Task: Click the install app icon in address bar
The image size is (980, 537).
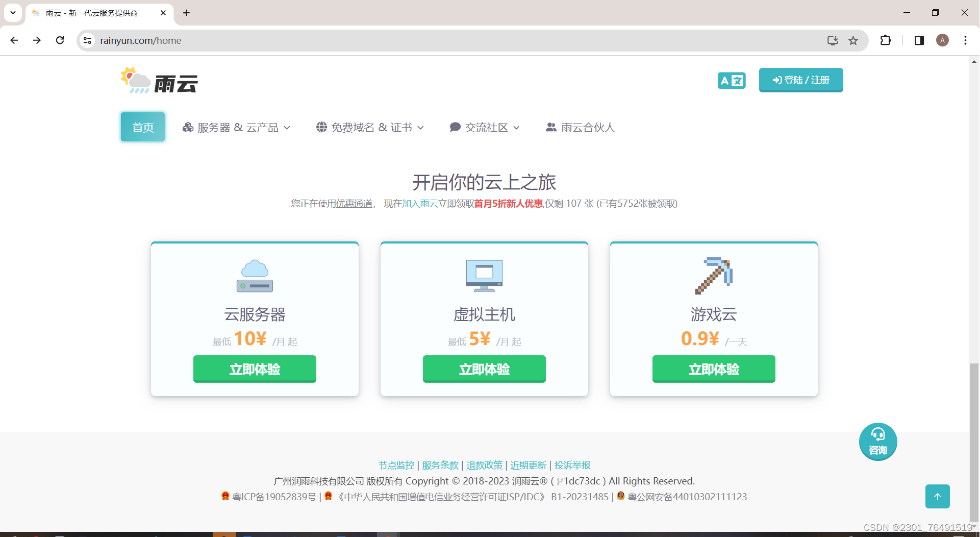Action: pos(833,40)
